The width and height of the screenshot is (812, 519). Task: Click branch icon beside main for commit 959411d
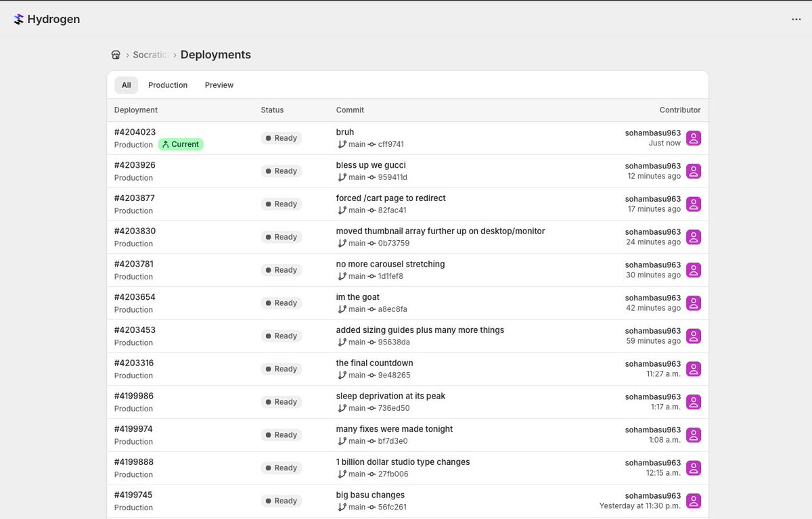(x=342, y=177)
